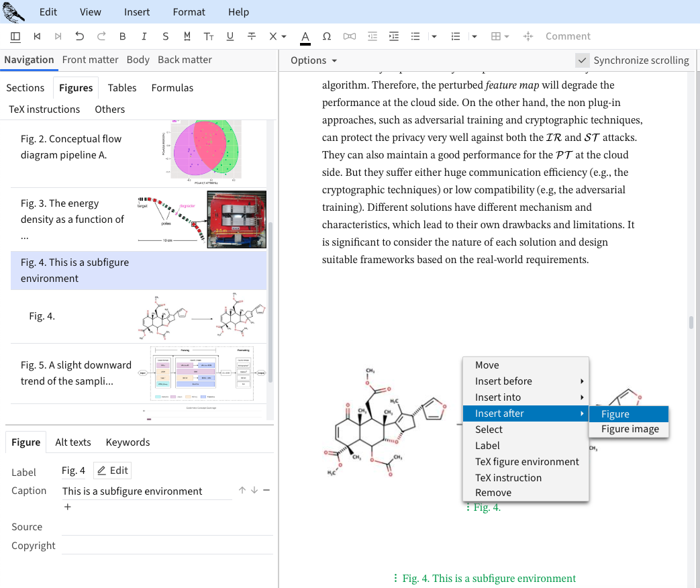The width and height of the screenshot is (700, 588).
Task: Apply bold formatting
Action: click(x=122, y=36)
